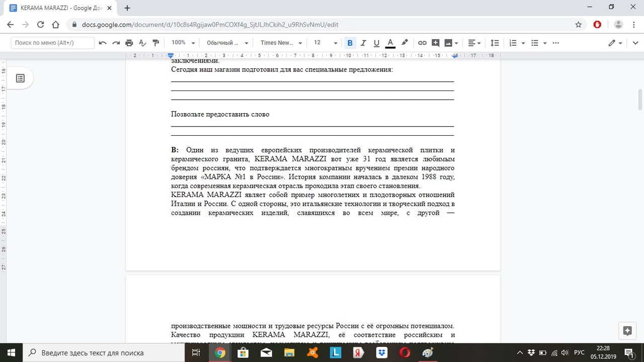644x362 pixels.
Task: Reload the current page
Action: pos(41,25)
